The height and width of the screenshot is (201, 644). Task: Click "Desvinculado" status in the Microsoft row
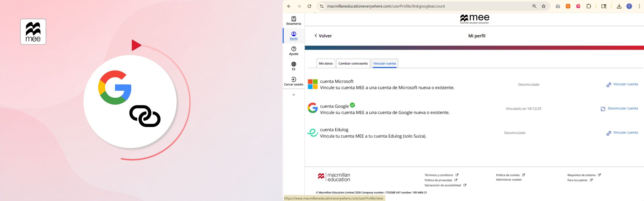[x=529, y=85]
